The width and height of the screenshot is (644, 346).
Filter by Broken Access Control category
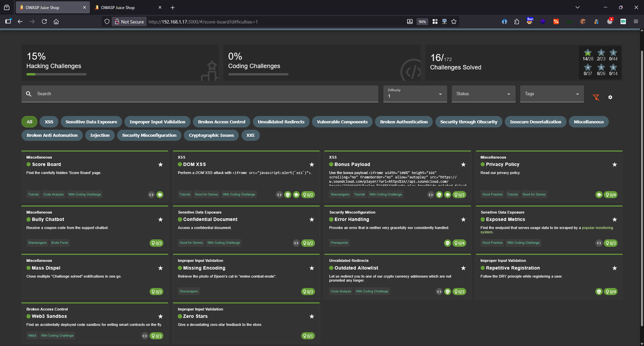[x=221, y=122]
